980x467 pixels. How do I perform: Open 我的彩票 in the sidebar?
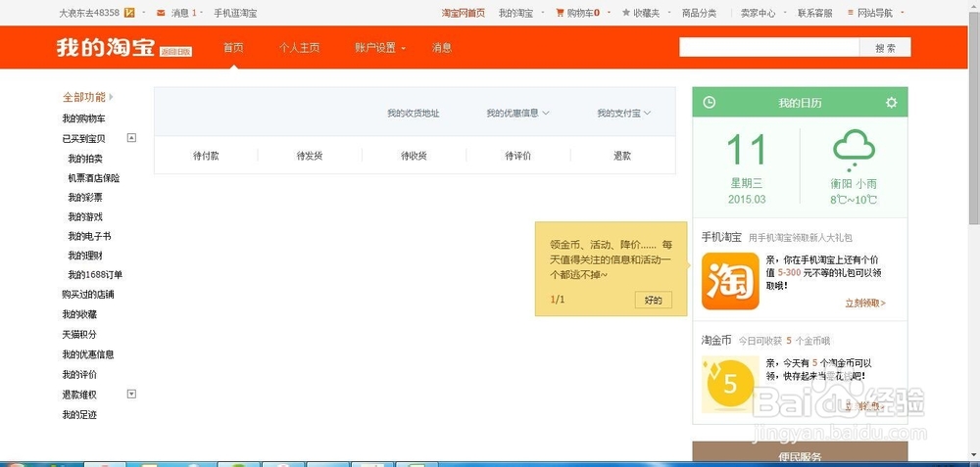click(85, 198)
